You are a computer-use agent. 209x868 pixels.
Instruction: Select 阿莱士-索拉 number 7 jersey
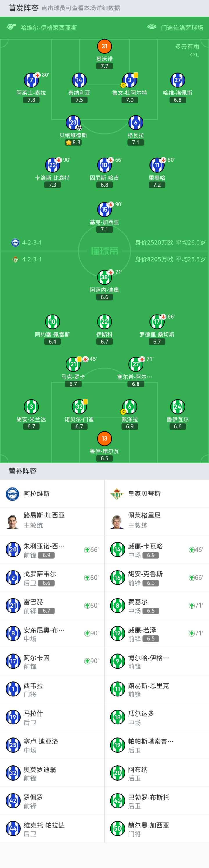(31, 80)
